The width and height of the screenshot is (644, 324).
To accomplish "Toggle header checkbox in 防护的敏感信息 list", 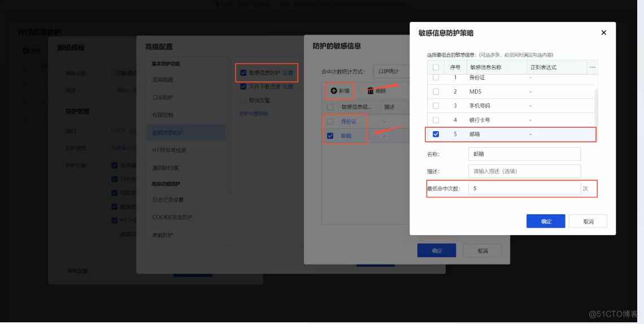I will pos(330,107).
